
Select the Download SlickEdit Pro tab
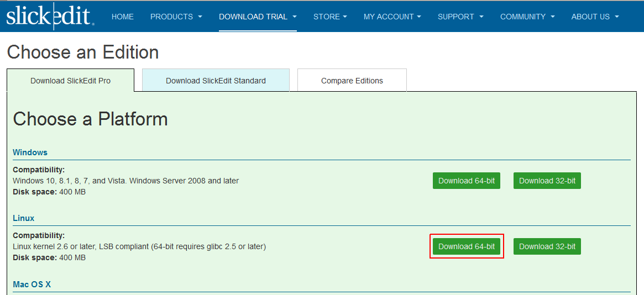(71, 81)
